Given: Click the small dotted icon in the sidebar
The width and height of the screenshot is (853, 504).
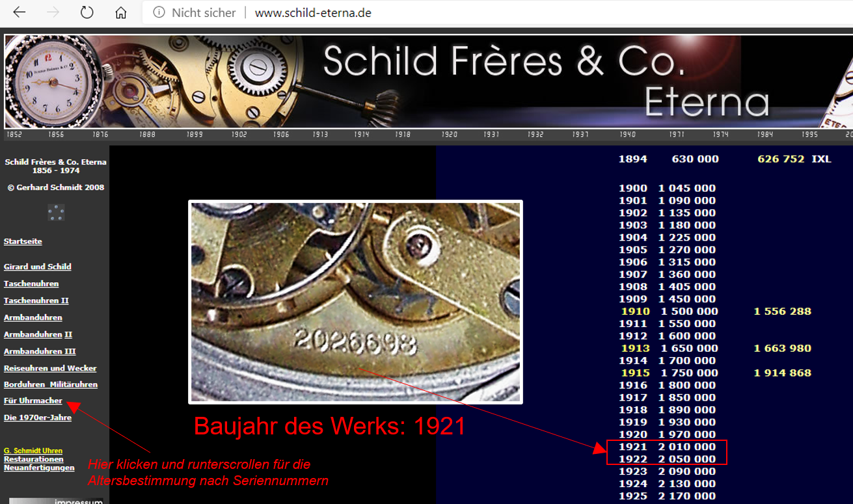Looking at the screenshot, I should [56, 213].
